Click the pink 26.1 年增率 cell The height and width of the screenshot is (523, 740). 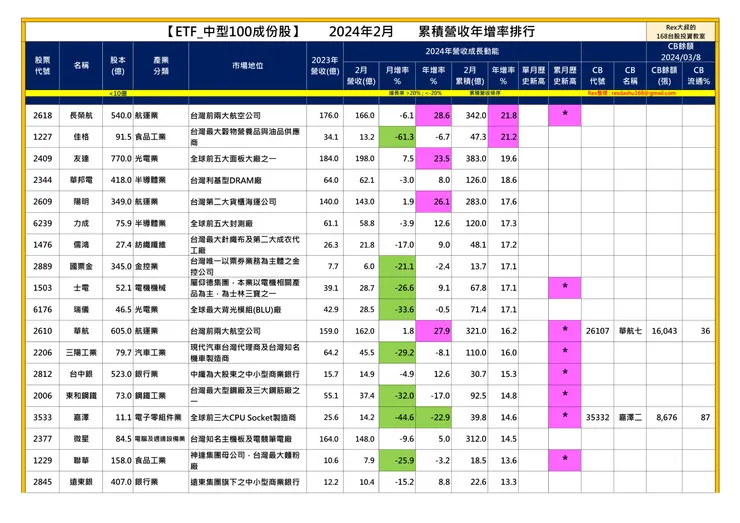click(x=433, y=202)
